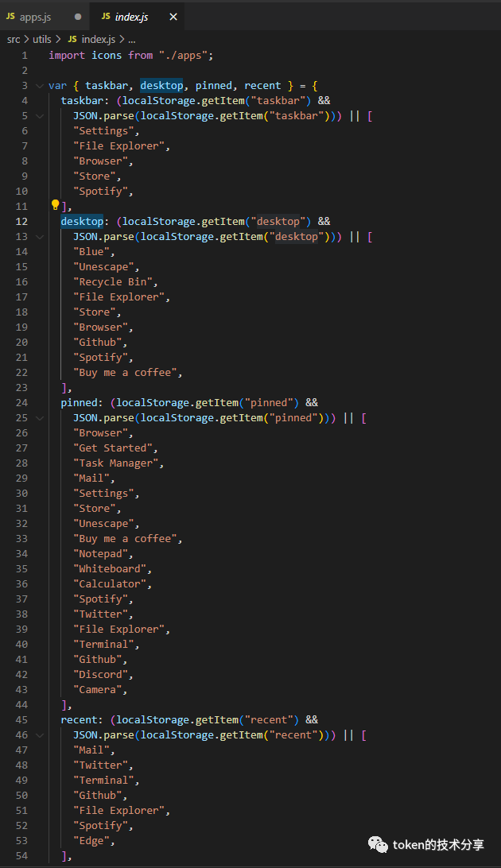
Task: Click the "Get Started" string
Action: (x=112, y=448)
